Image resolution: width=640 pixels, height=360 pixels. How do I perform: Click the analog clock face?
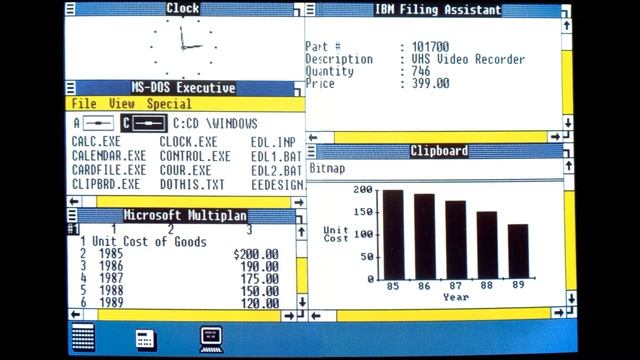(x=183, y=47)
